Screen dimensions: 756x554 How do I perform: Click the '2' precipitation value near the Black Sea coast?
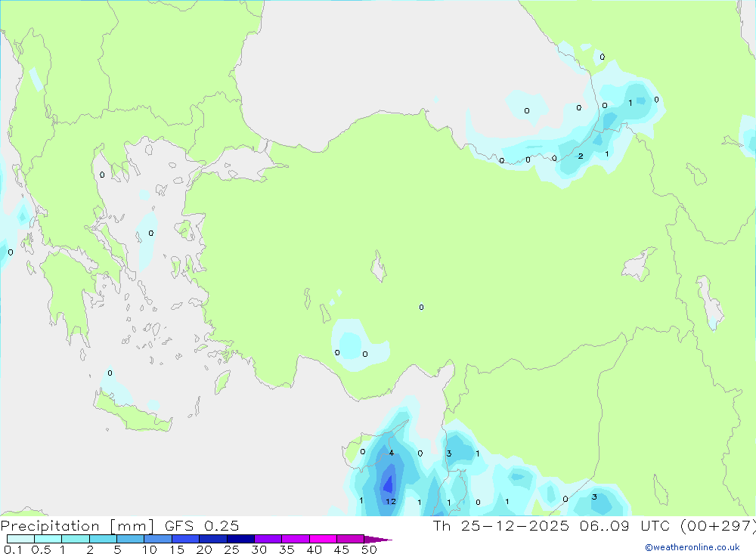click(x=581, y=156)
